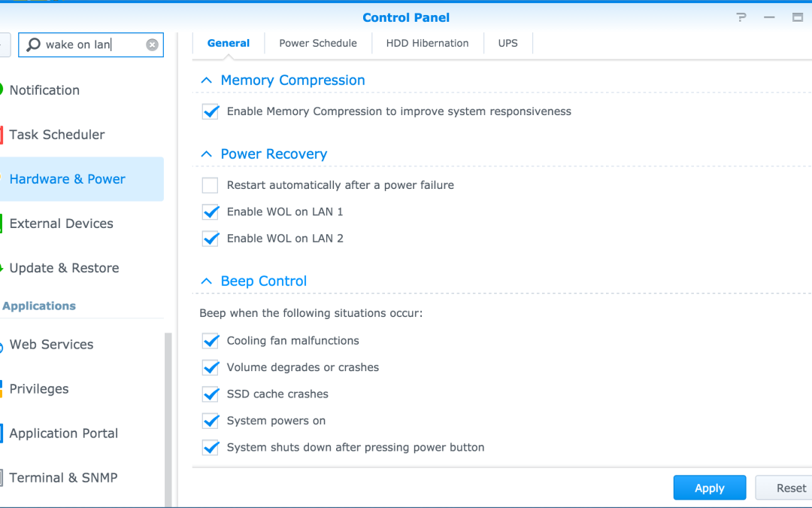This screenshot has height=508, width=812.
Task: Click the Terminal & SNMP icon
Action: point(3,477)
